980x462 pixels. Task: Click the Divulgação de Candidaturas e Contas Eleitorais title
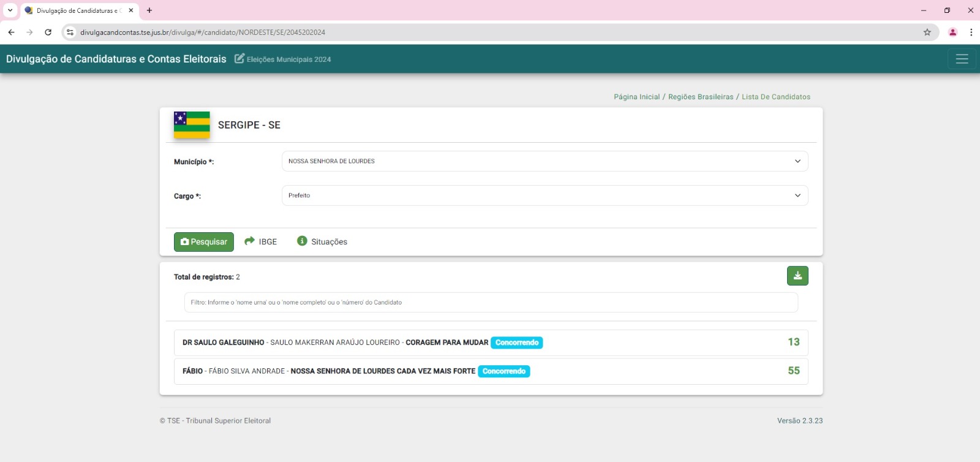tap(116, 59)
